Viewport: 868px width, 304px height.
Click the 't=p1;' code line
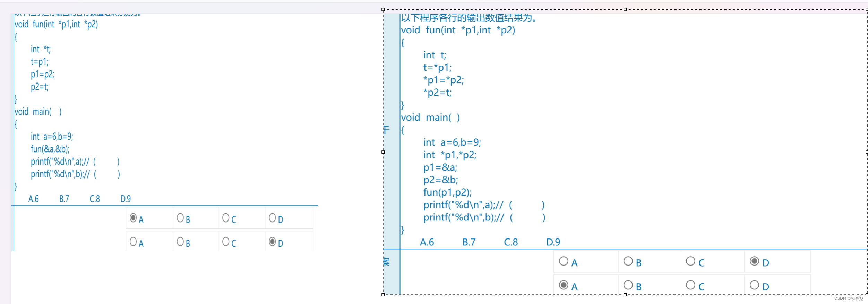(40, 62)
